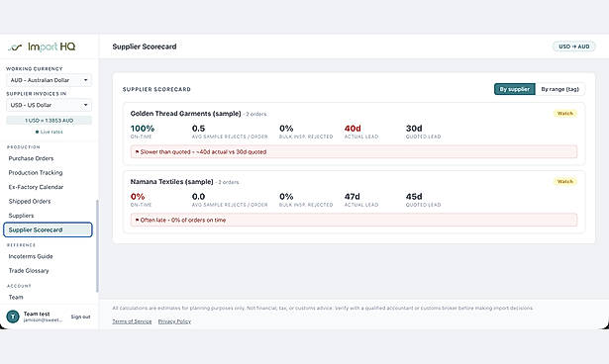Click the Team test account name
609x364 pixels.
(x=37, y=314)
